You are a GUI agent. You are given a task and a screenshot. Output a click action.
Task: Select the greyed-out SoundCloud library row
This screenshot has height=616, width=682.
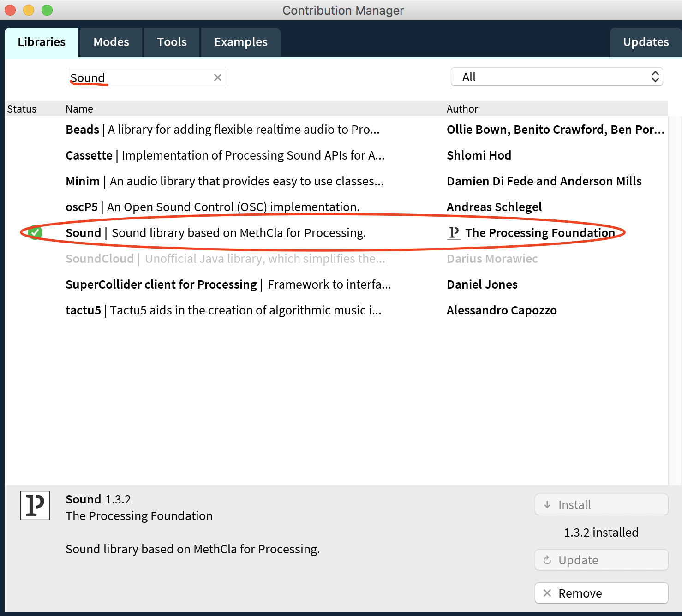pyautogui.click(x=336, y=259)
